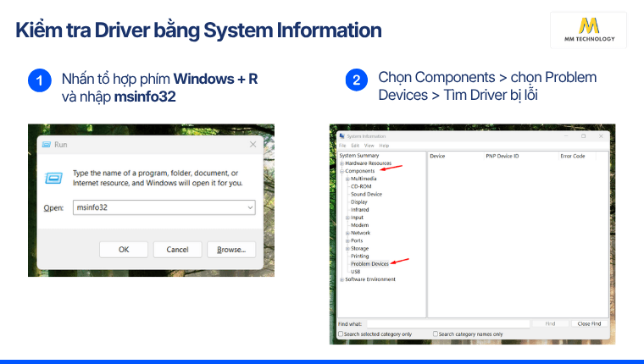The height and width of the screenshot is (364, 644).
Task: Click the Device column header
Action: pyautogui.click(x=456, y=156)
